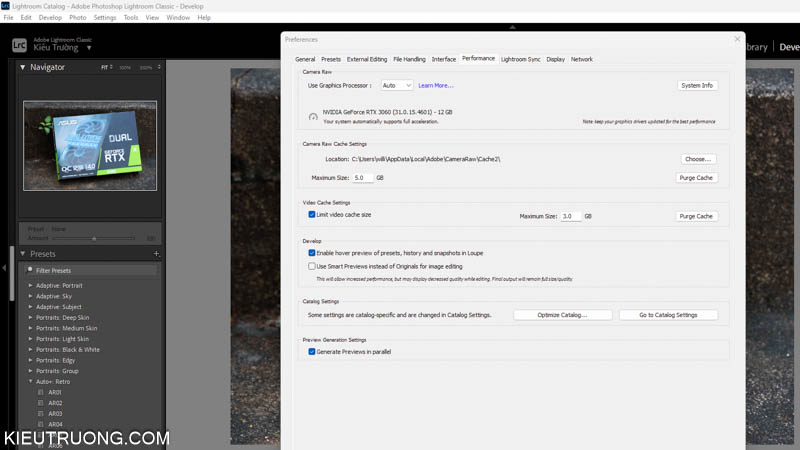Screen dimensions: 800x450
Task: Open the View menu
Action: pyautogui.click(x=152, y=17)
